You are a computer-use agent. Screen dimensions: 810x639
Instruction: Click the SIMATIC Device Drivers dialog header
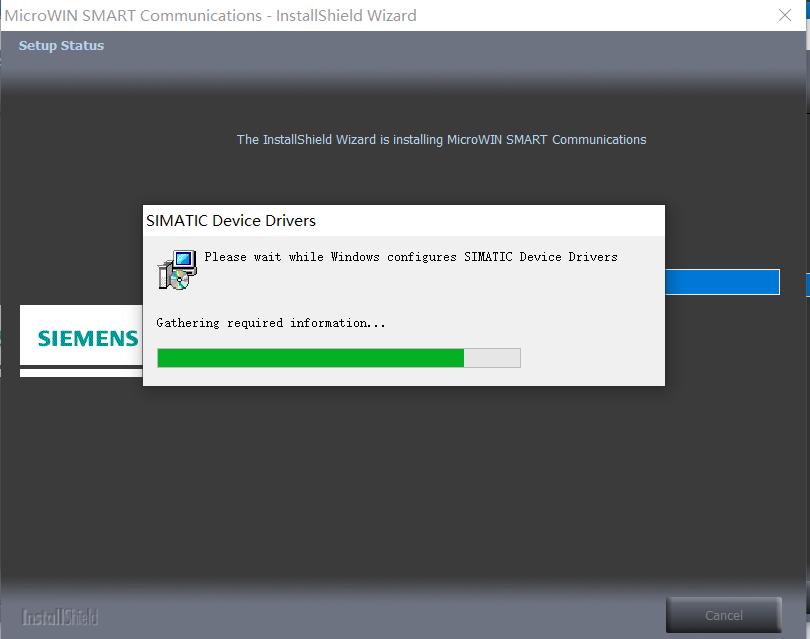pyautogui.click(x=403, y=220)
